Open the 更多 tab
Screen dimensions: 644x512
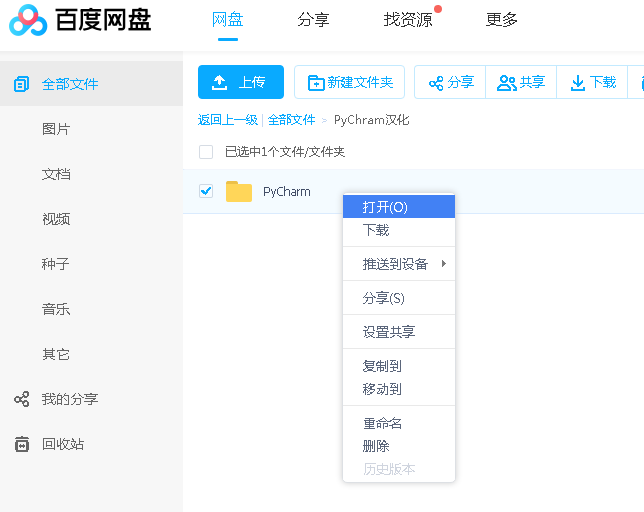(x=501, y=20)
